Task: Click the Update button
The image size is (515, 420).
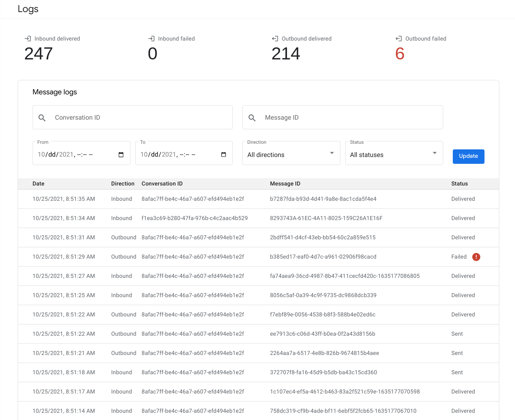Action: coord(468,156)
